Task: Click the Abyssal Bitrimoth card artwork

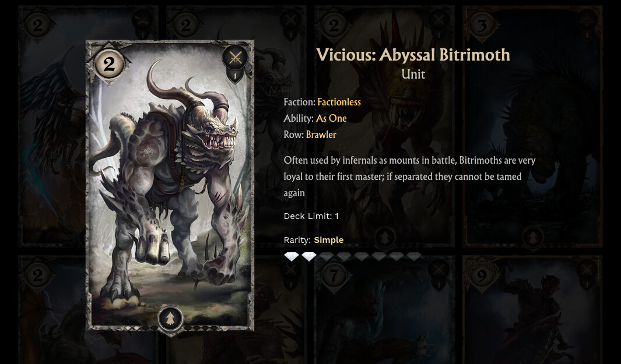Action: pyautogui.click(x=170, y=185)
